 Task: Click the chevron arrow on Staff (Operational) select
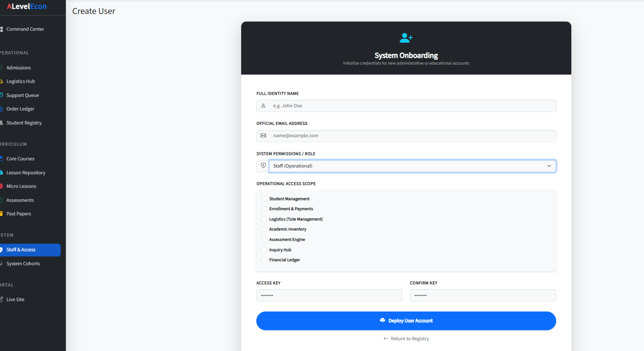coord(549,166)
